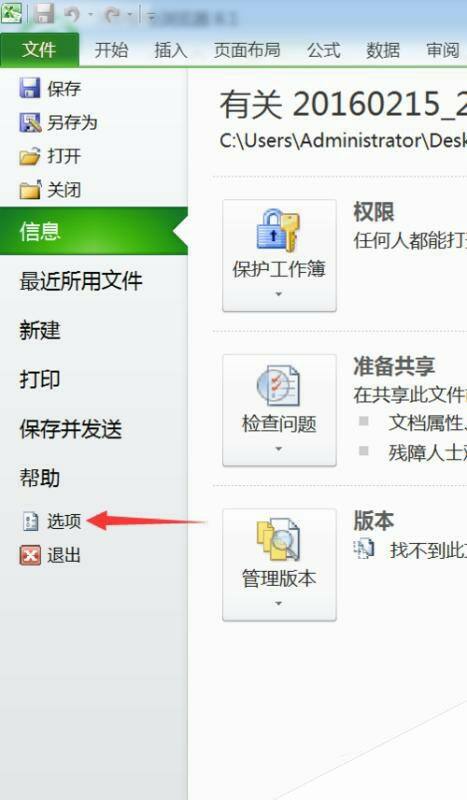Click the Save floppy disk icon in sidebar

coord(30,88)
